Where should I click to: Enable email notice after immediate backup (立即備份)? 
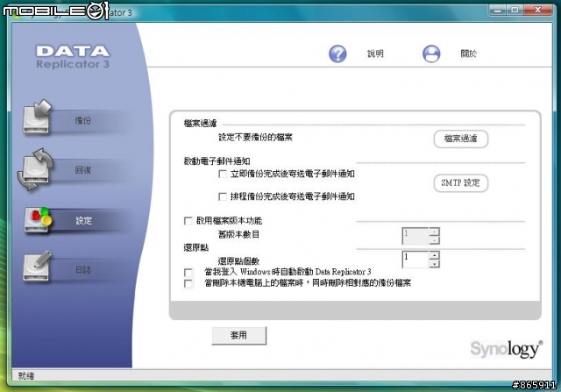223,174
